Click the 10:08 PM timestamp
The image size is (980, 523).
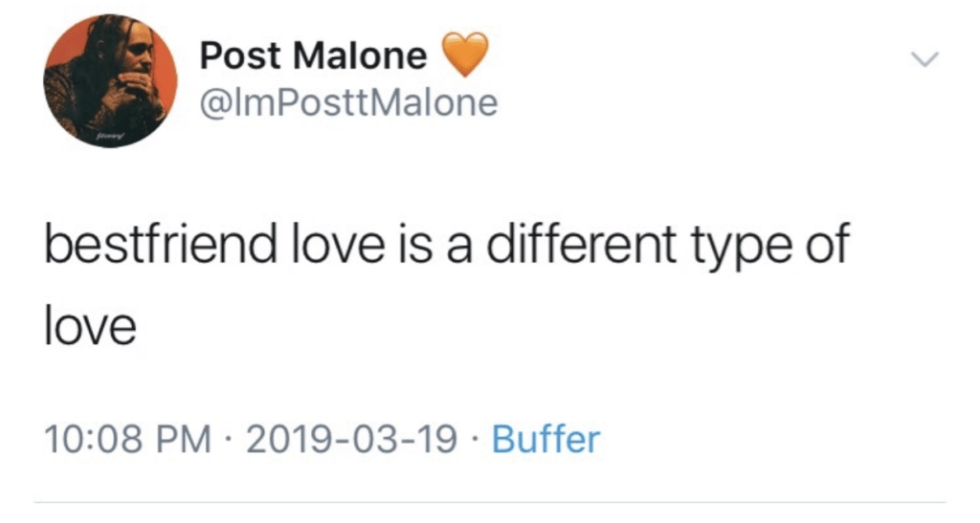click(x=127, y=440)
